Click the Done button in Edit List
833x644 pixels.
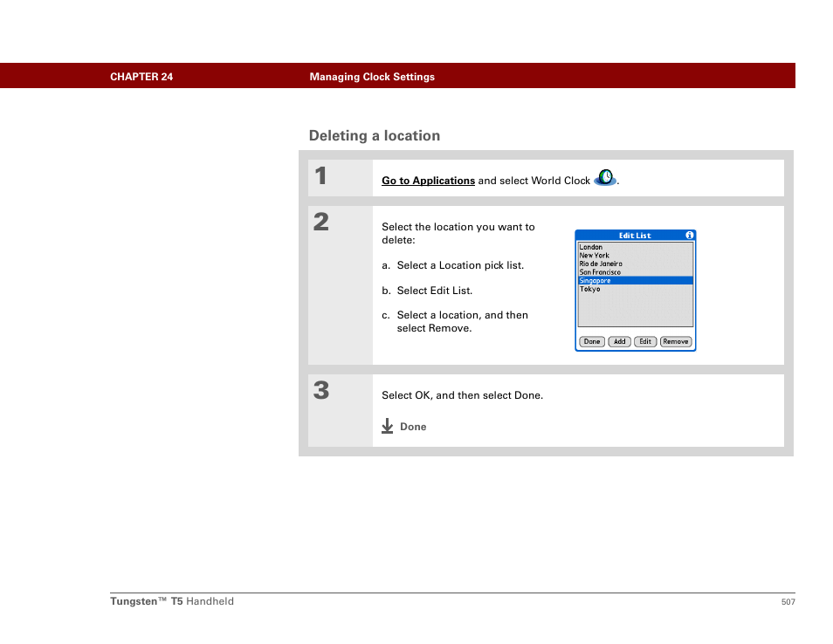point(592,341)
